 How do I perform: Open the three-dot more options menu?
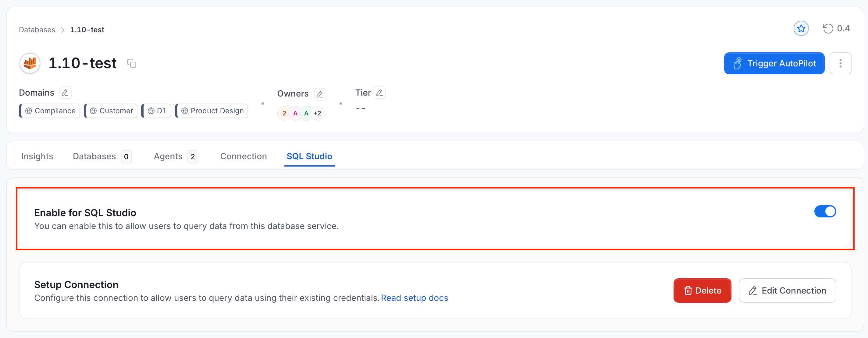[x=840, y=63]
